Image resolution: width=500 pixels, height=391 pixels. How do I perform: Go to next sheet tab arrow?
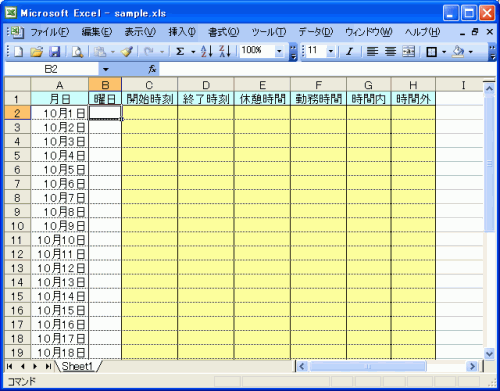(35, 366)
